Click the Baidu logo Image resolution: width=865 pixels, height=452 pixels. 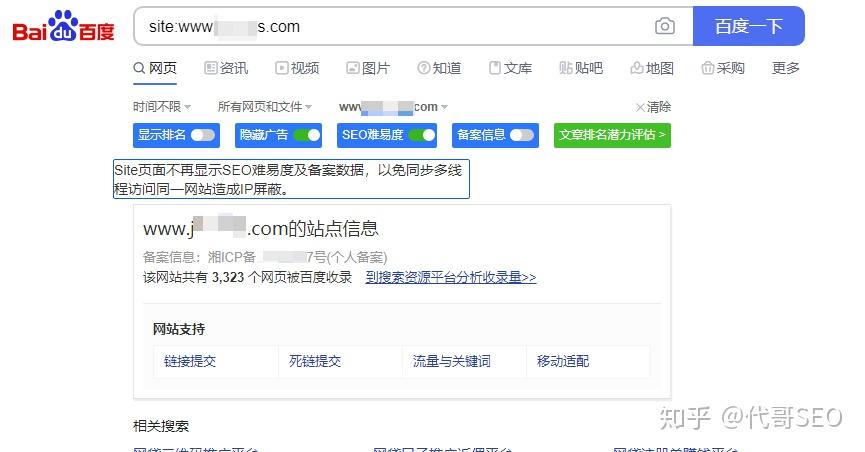[63, 26]
